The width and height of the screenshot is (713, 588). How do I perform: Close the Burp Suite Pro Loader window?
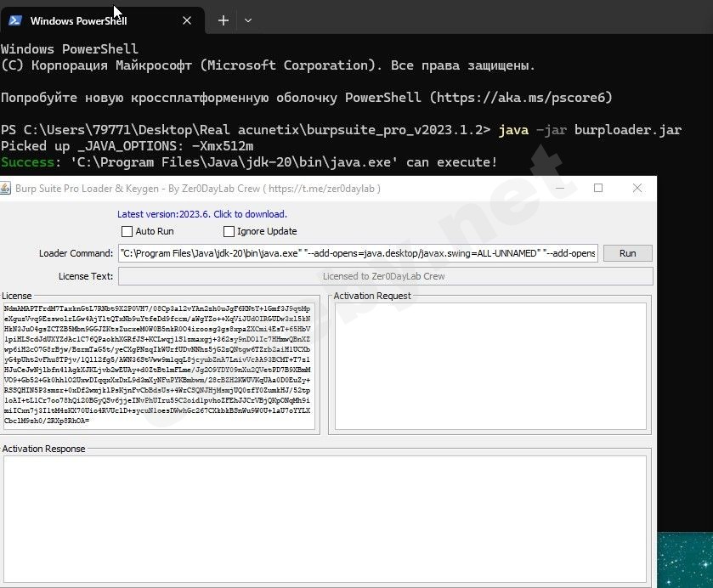637,188
